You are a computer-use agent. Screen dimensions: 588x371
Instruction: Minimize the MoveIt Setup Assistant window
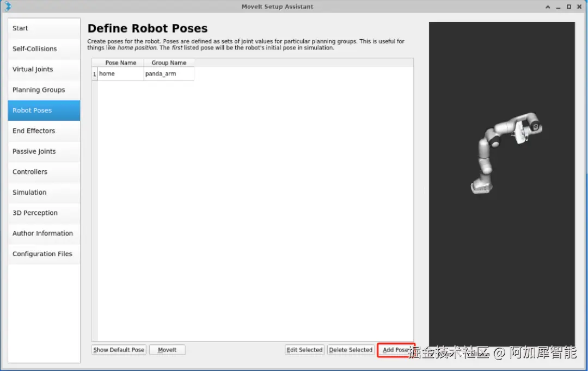pyautogui.click(x=559, y=7)
